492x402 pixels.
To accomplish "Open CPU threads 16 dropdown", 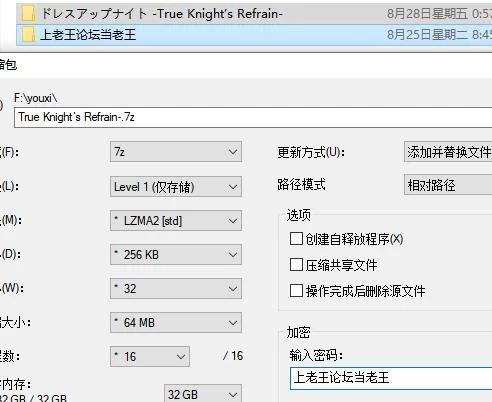I will [150, 357].
